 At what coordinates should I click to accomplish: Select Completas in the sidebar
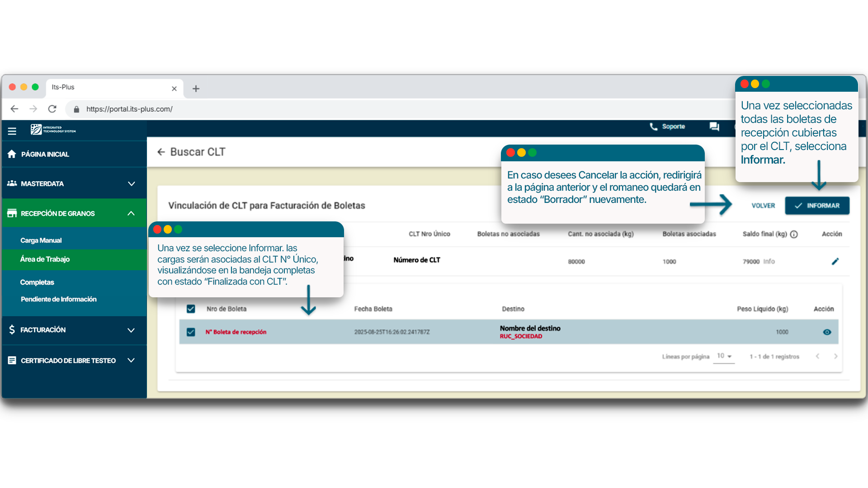tap(37, 282)
